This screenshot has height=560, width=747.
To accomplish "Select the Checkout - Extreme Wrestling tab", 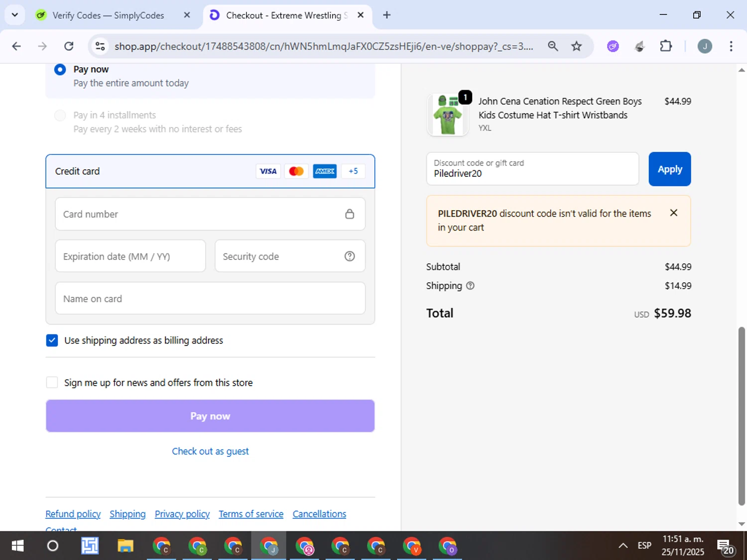I will point(286,15).
